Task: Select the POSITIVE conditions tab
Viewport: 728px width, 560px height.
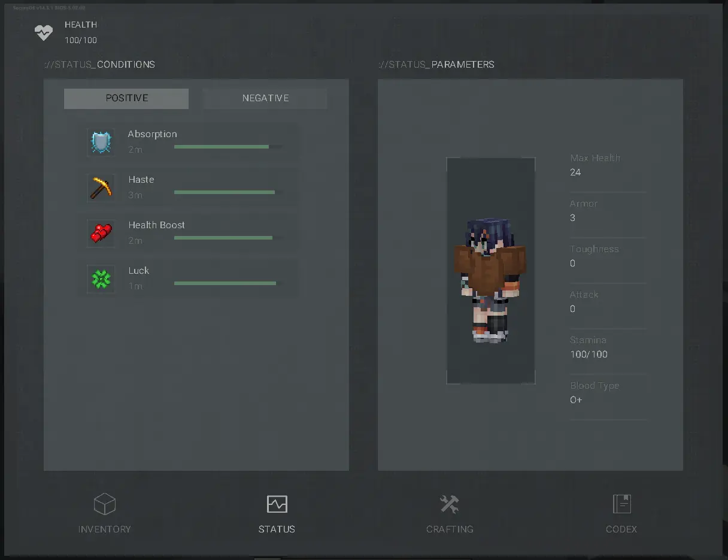Action: 126,98
